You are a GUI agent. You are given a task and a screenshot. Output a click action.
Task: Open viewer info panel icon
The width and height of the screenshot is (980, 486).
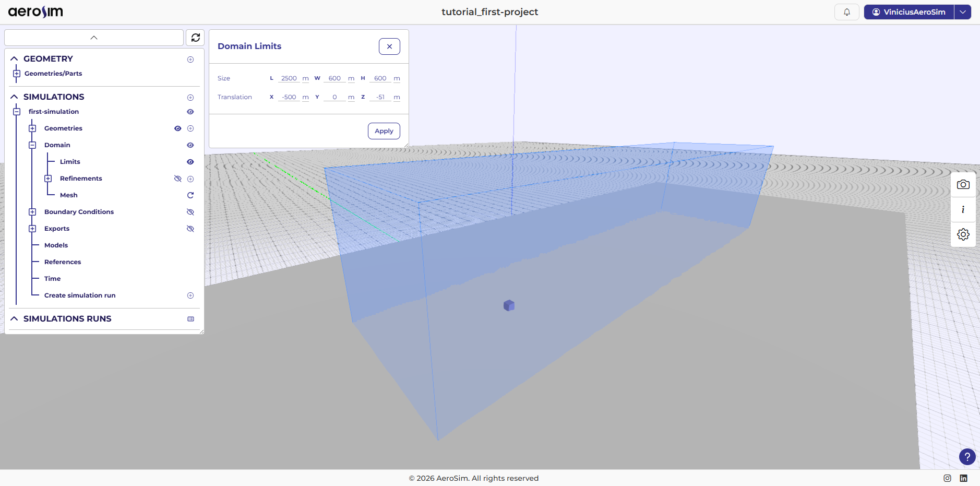coord(963,209)
